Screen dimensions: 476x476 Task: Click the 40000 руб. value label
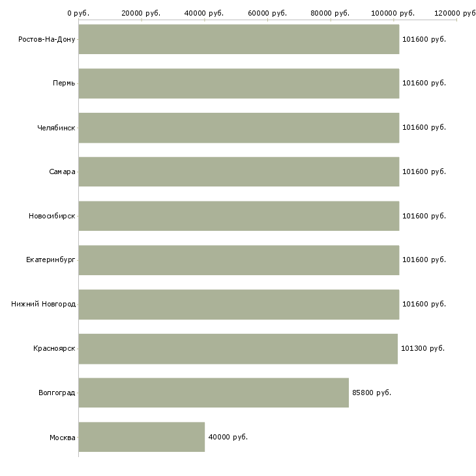coord(228,437)
